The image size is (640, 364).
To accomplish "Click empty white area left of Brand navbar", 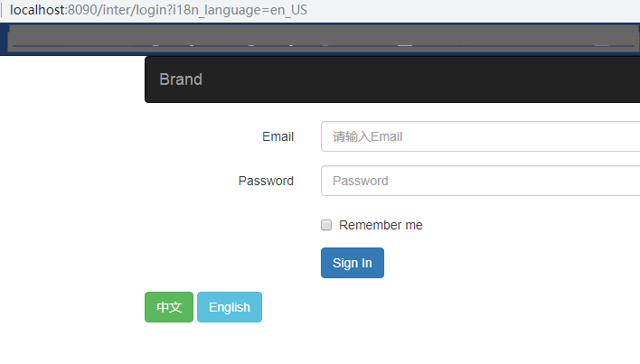I will point(72,79).
